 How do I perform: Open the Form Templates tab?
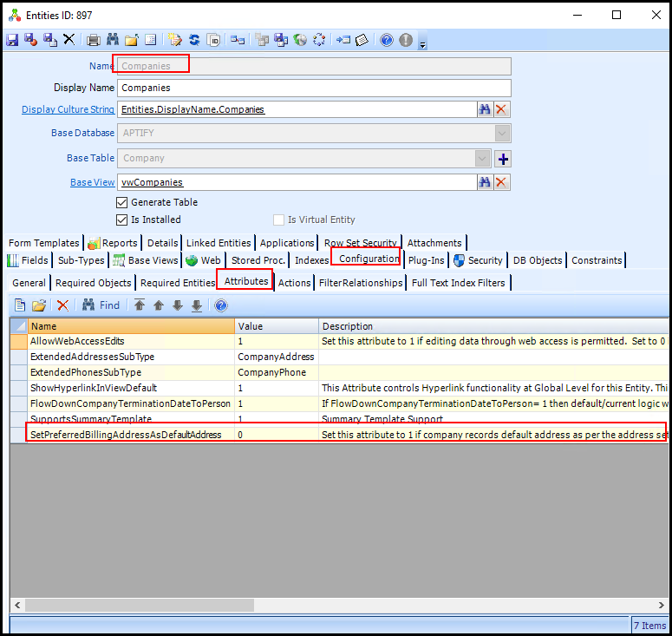44,243
